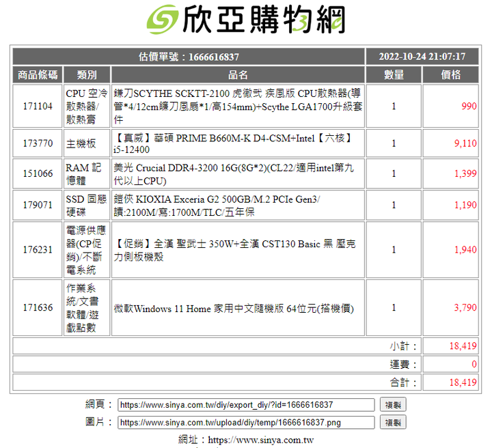Click the 小計 label

coord(403,346)
